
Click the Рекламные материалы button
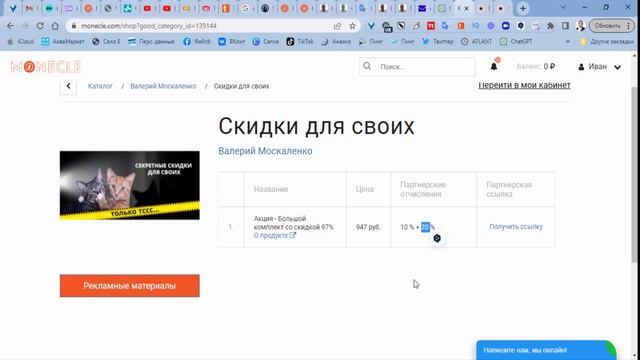click(x=130, y=286)
